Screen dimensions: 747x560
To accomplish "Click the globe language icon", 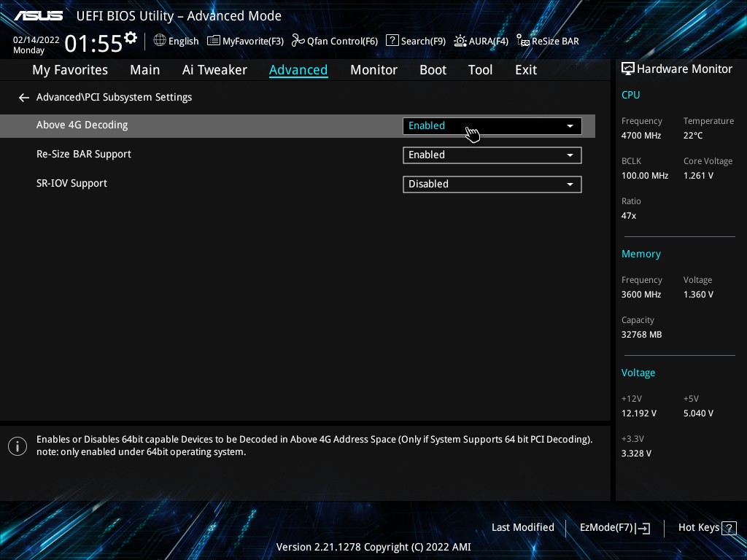I will [160, 41].
